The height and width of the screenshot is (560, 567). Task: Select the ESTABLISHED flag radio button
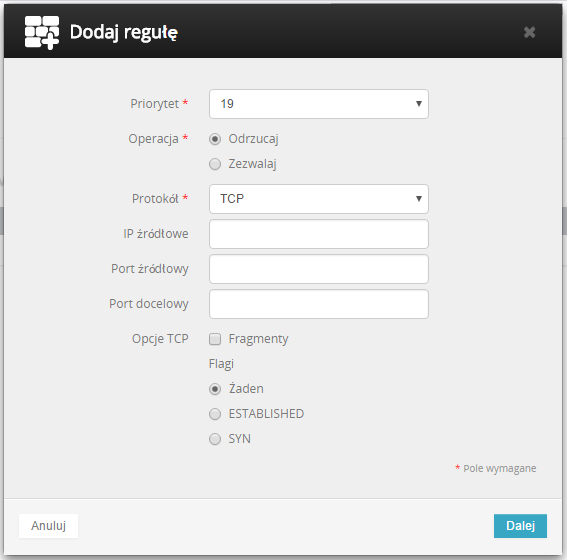click(x=215, y=414)
